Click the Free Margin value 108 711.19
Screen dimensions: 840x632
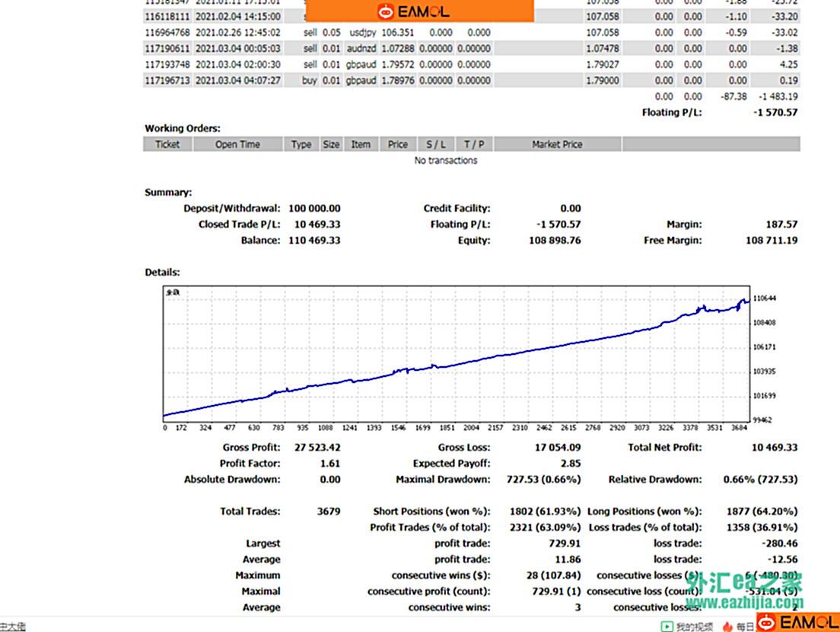[772, 241]
